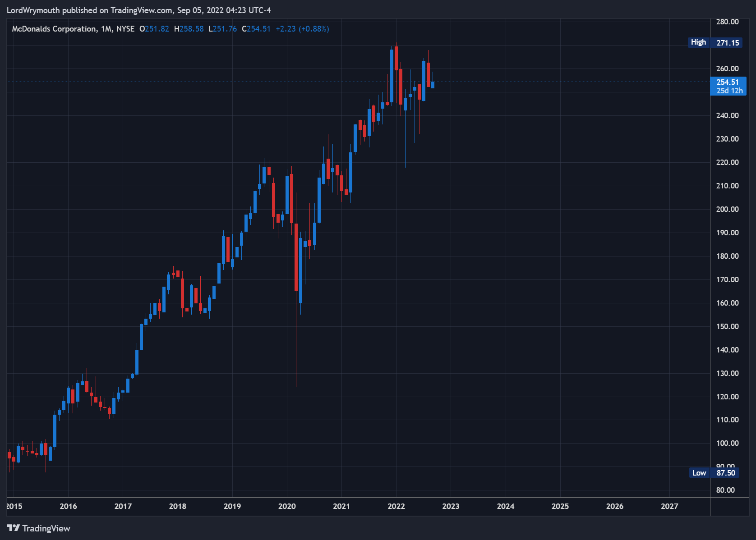Screen dimensions: 756x540
Task: Click the NYSE exchange label
Action: tap(125, 29)
